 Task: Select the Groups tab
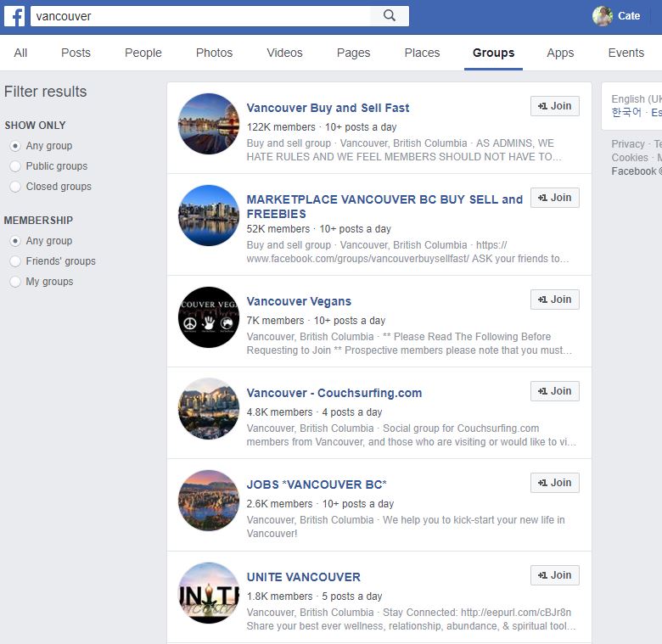click(494, 53)
